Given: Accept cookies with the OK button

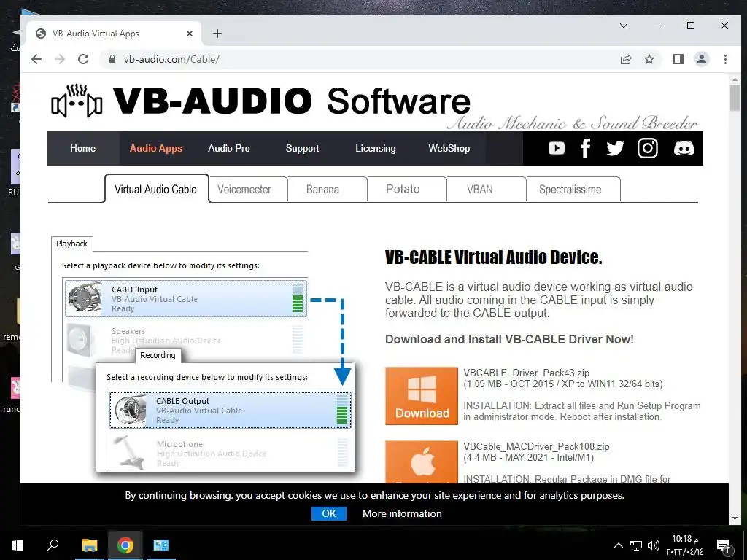Looking at the screenshot, I should tap(329, 513).
